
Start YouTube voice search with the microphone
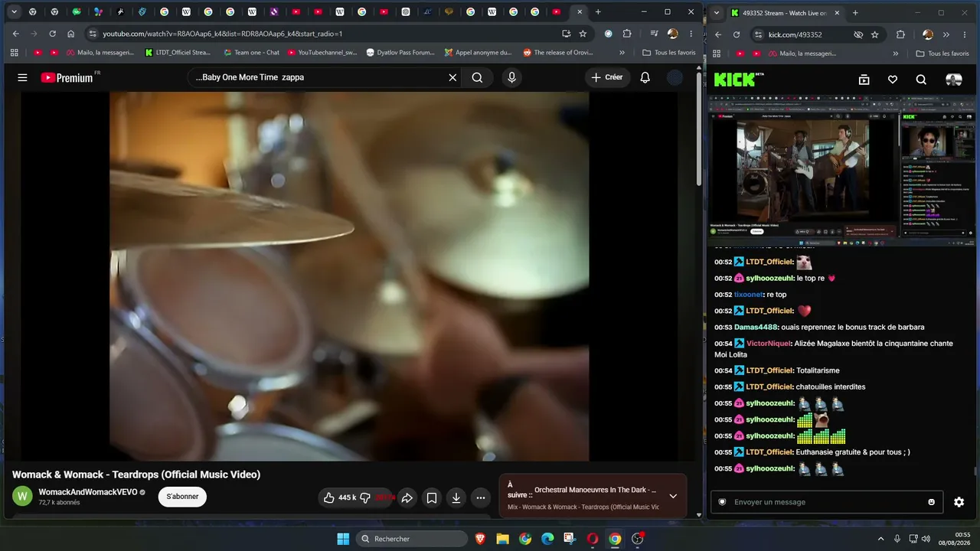(511, 77)
